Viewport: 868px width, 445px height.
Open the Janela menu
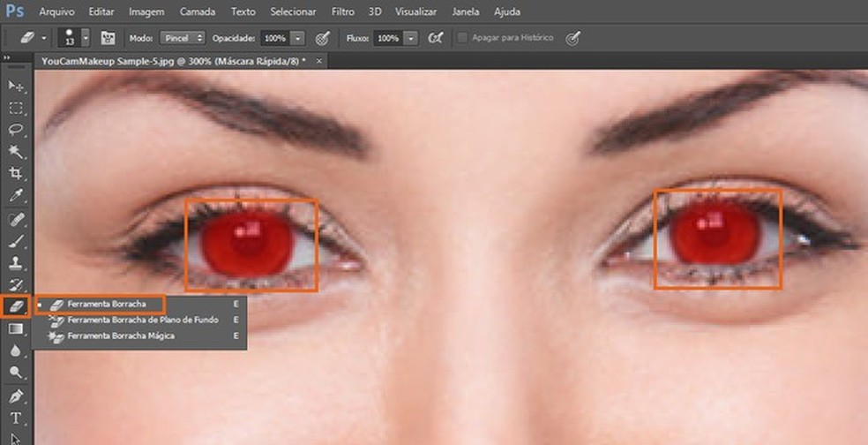(466, 11)
